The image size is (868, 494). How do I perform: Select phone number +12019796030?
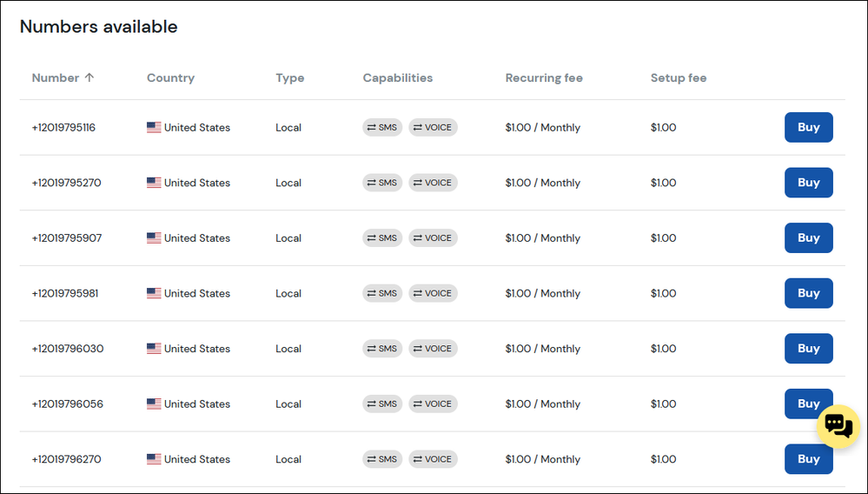click(68, 349)
